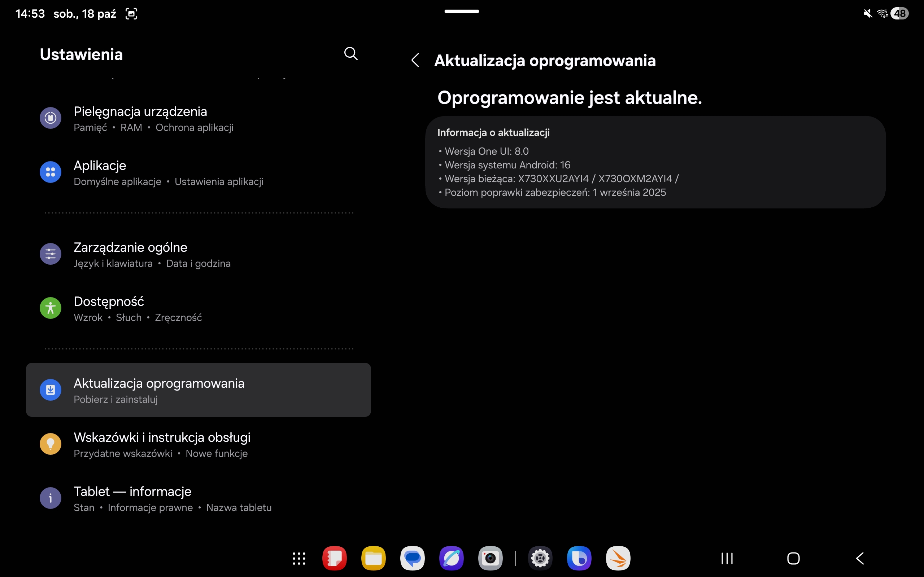Open Zarządzanie ogólne settings
This screenshot has width=924, height=577.
coord(199,255)
